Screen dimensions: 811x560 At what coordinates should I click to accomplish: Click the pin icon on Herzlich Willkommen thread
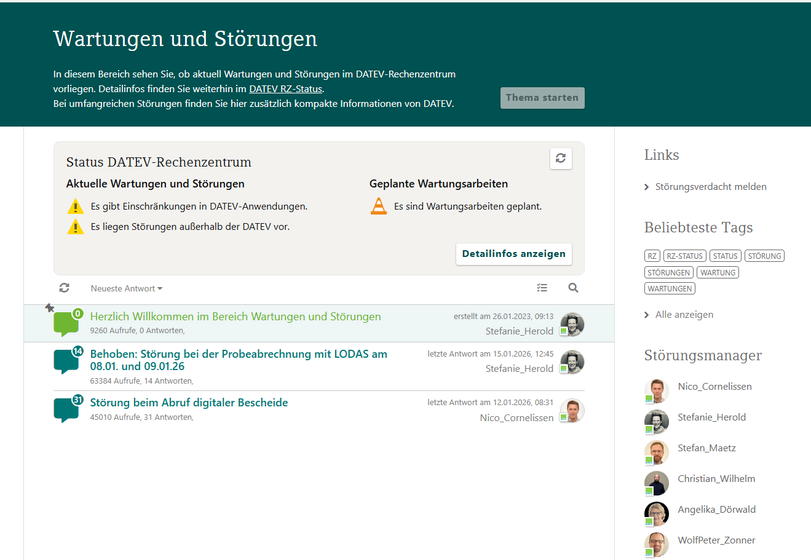pyautogui.click(x=50, y=308)
